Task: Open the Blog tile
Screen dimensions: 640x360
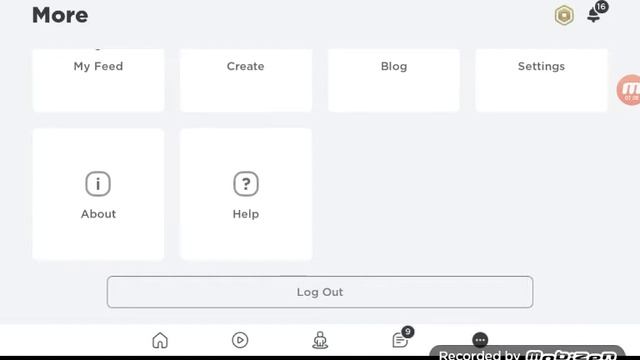Action: pos(394,80)
